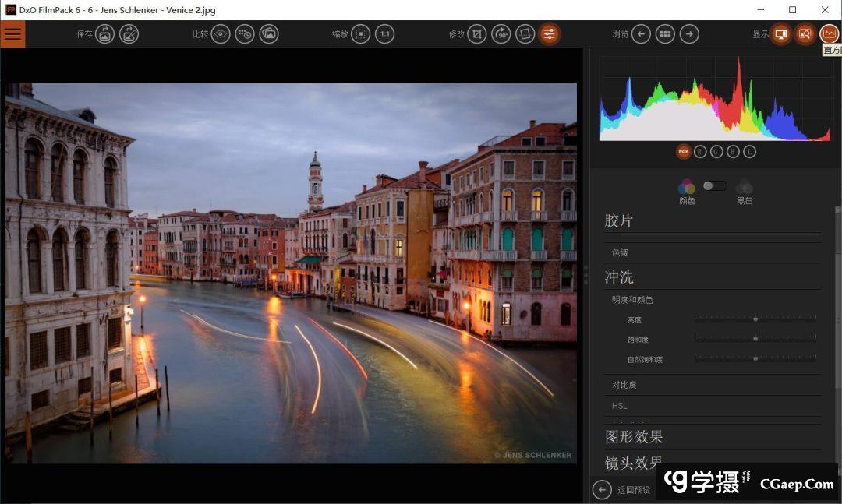Image resolution: width=842 pixels, height=504 pixels.
Task: Click the Venice canal photo preview
Action: [x=291, y=273]
